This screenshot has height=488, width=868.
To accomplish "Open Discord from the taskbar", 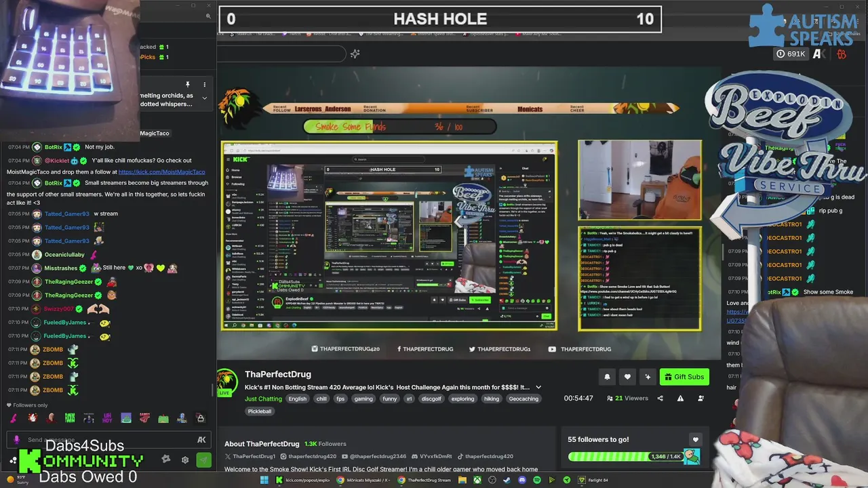I will [x=521, y=480].
